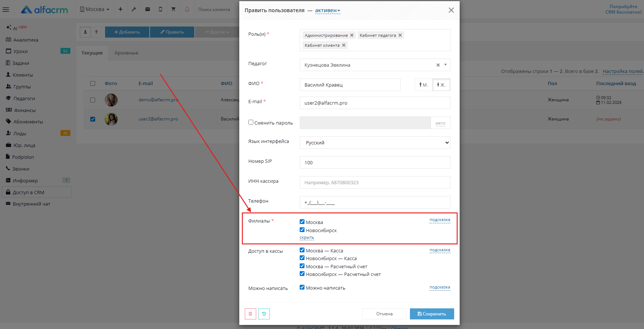This screenshot has width=644, height=329.
Task: Toggle Москва — Касса access checkbox
Action: coord(302,250)
